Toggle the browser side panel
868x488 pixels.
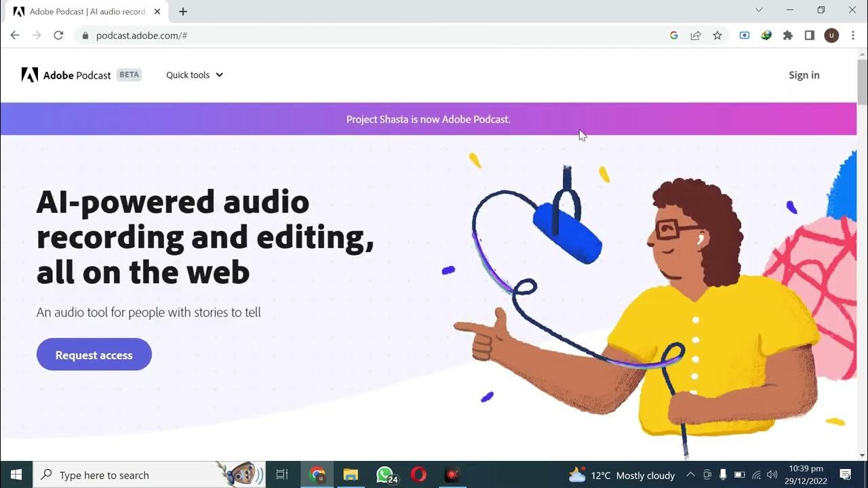pyautogui.click(x=810, y=35)
